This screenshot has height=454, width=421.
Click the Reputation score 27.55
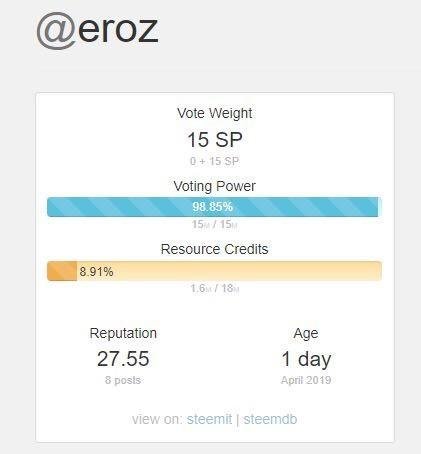(x=123, y=359)
